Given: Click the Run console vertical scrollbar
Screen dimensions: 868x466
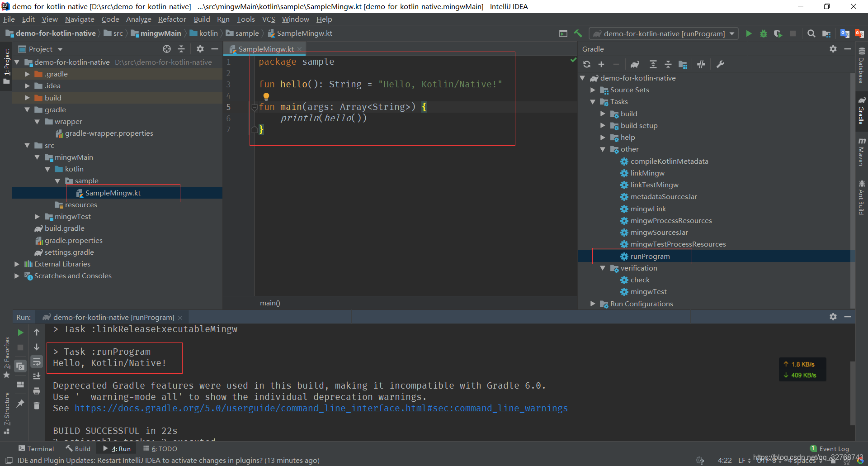Looking at the screenshot, I should click(852, 393).
